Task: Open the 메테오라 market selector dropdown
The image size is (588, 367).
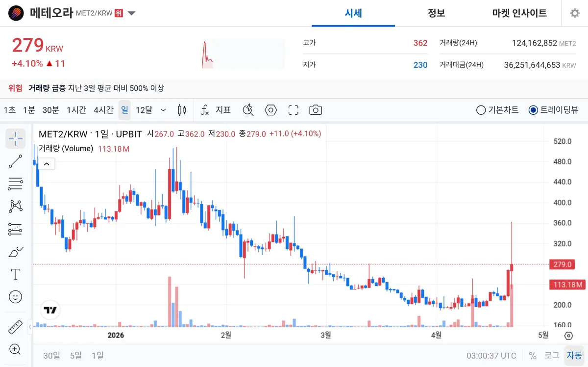Action: [x=131, y=13]
